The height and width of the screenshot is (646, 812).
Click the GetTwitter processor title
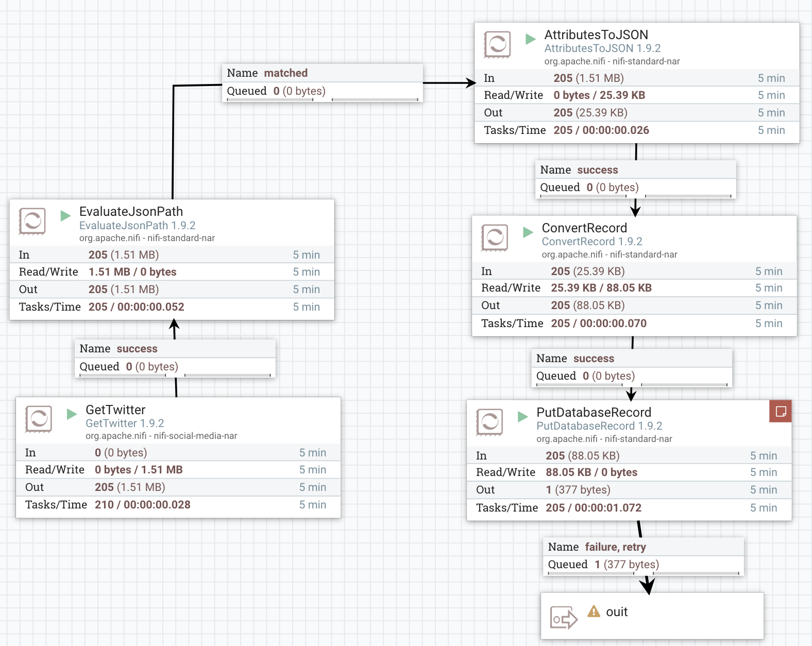tap(115, 410)
